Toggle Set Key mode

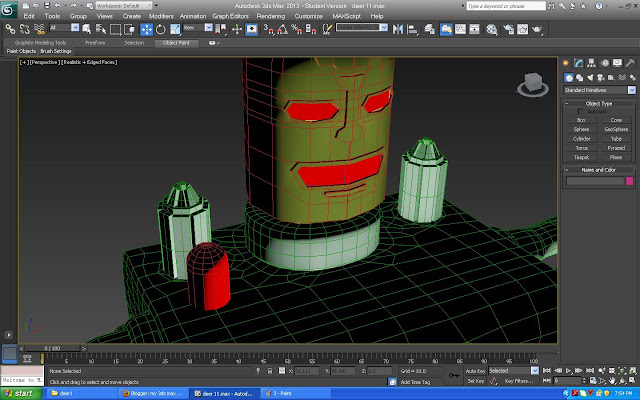[x=475, y=380]
